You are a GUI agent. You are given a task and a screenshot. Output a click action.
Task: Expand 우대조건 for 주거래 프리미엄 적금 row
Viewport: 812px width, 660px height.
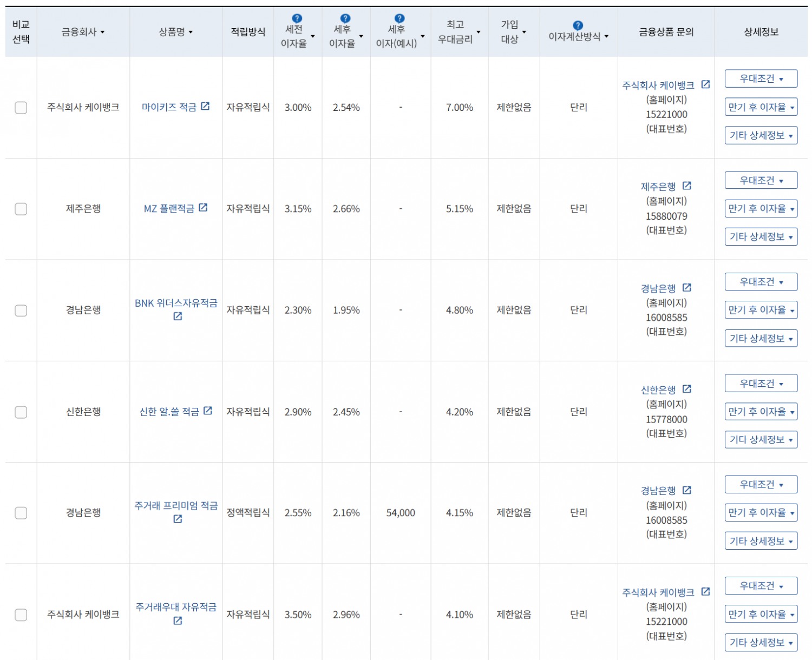[761, 484]
